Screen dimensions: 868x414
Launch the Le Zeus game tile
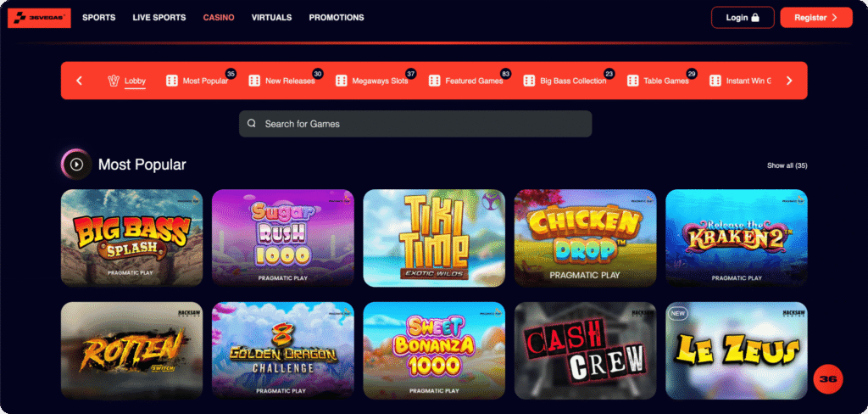pos(737,350)
